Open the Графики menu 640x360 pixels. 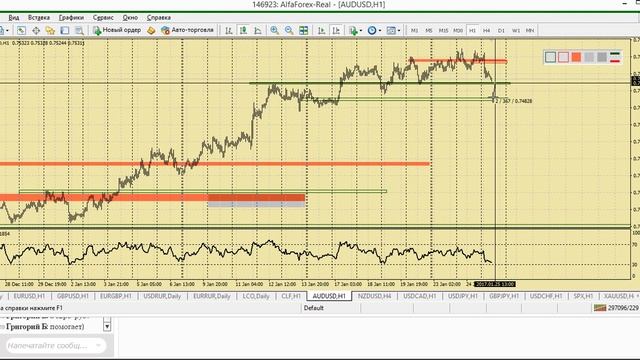[71, 18]
